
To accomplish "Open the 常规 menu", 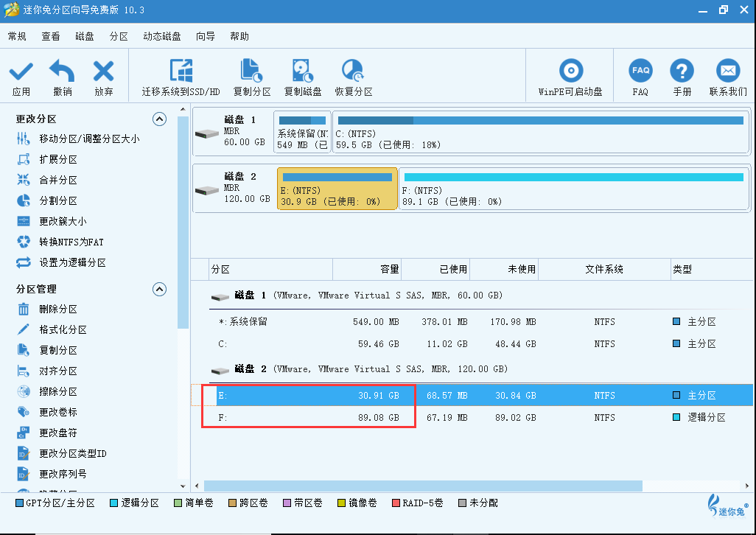I will (x=17, y=36).
